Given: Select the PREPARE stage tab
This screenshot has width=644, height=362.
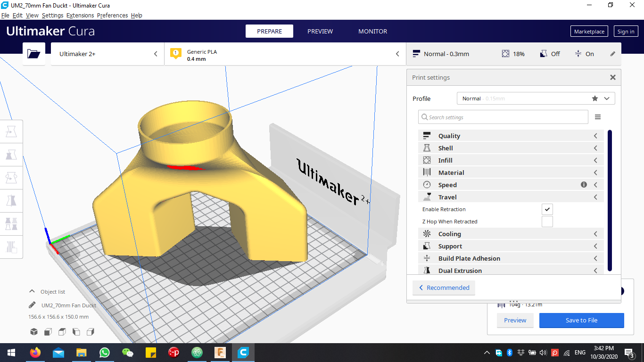Looking at the screenshot, I should click(x=269, y=31).
